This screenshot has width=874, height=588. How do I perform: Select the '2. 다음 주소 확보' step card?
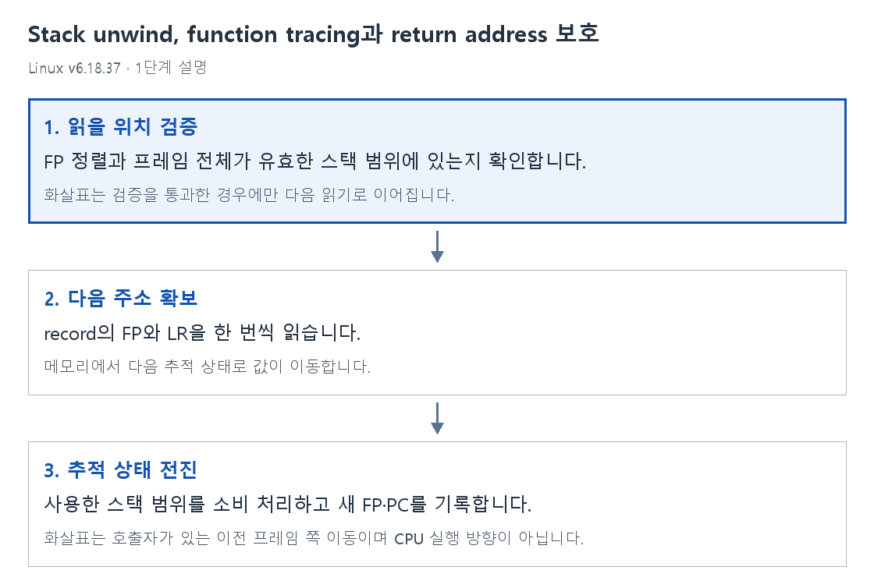(437, 332)
